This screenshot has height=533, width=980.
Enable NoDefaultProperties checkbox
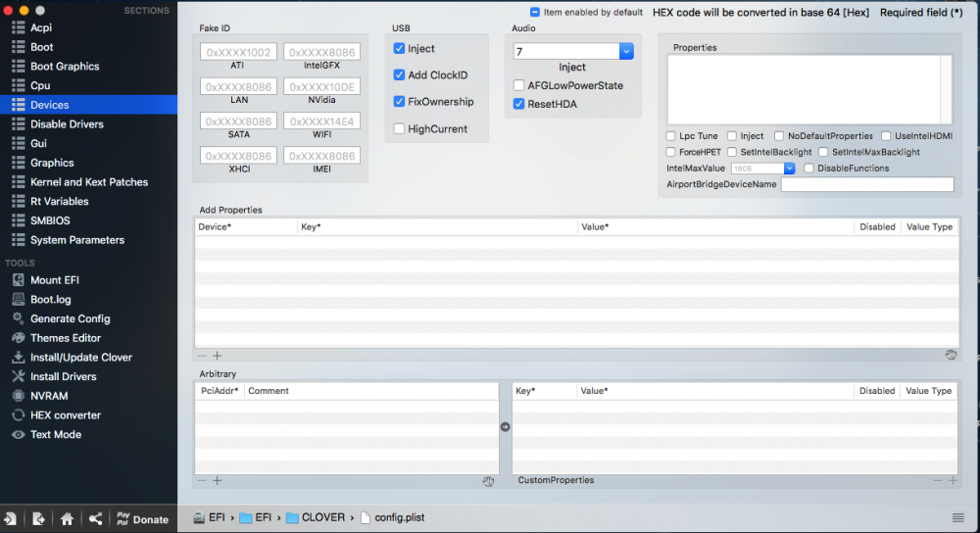(779, 135)
